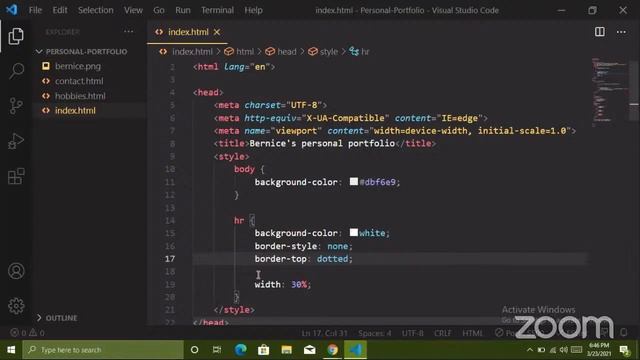Click the VS Code logo icon

[11, 10]
